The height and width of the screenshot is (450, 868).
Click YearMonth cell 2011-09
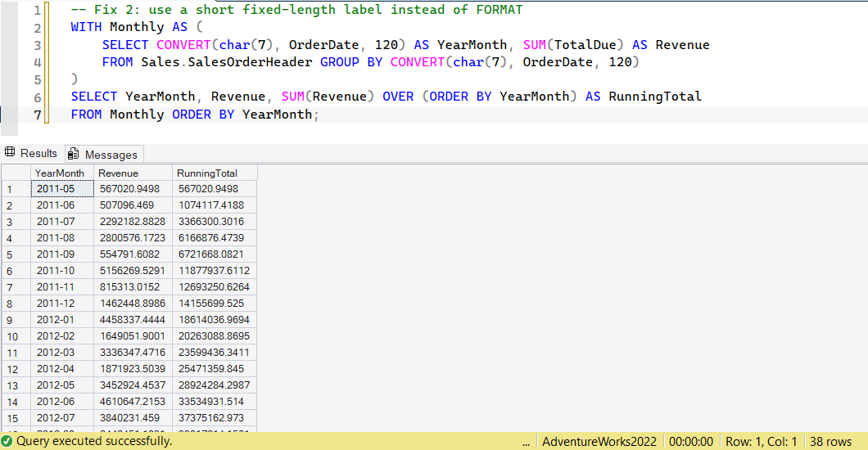click(x=62, y=254)
